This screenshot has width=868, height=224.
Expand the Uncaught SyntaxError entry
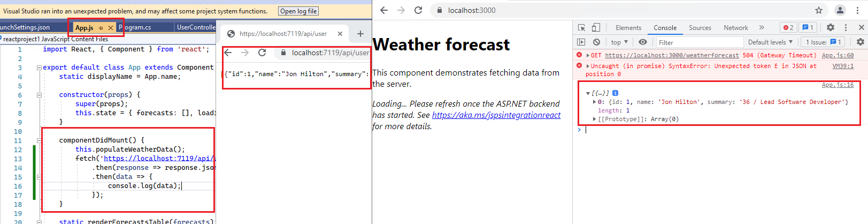(588, 66)
